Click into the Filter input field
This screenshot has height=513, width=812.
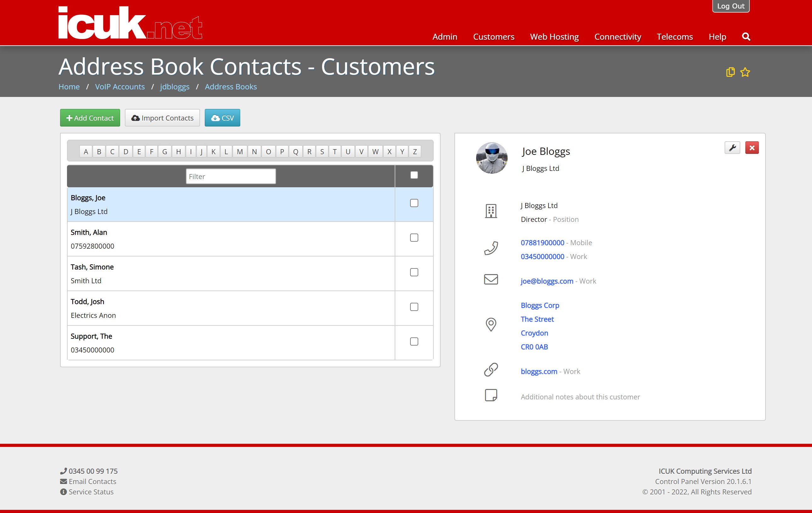point(231,177)
